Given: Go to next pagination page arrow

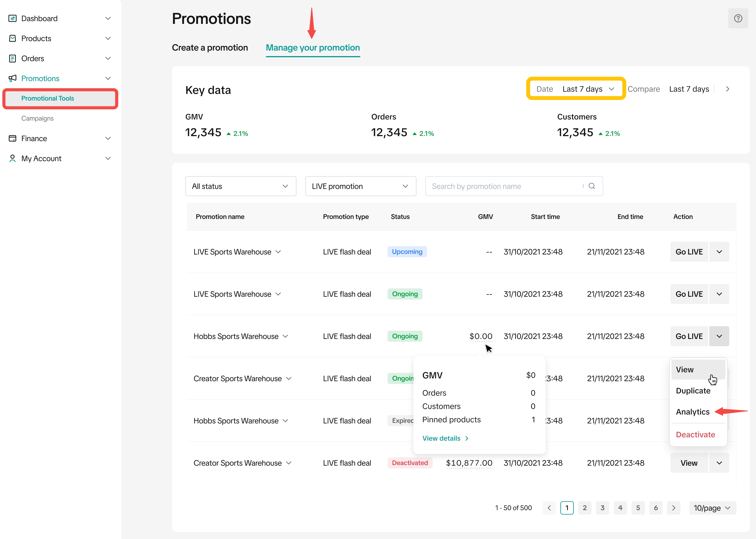Looking at the screenshot, I should coord(673,508).
